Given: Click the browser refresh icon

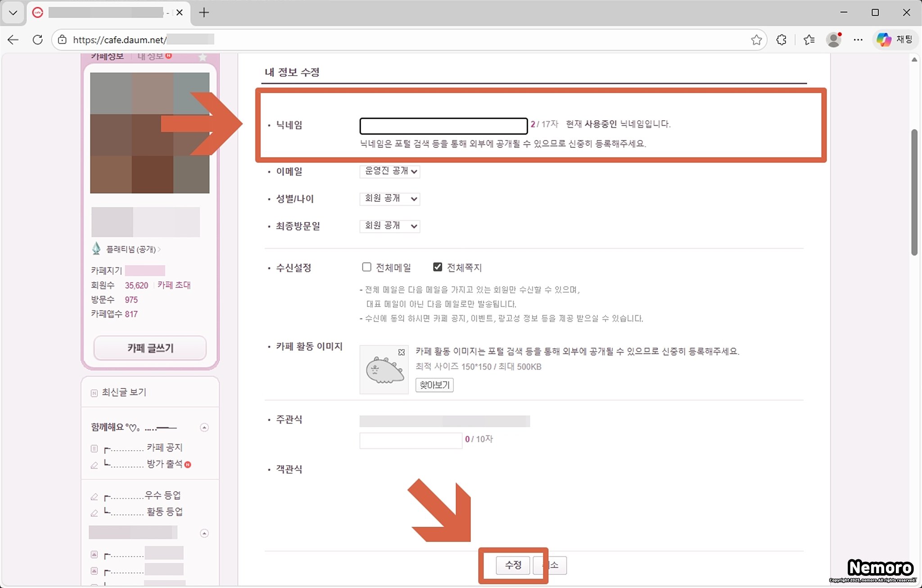Looking at the screenshot, I should click(x=38, y=40).
